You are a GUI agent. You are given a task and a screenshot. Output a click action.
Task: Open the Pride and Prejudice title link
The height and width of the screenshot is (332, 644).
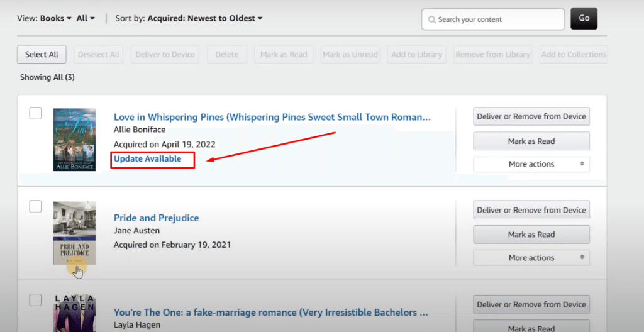click(156, 218)
